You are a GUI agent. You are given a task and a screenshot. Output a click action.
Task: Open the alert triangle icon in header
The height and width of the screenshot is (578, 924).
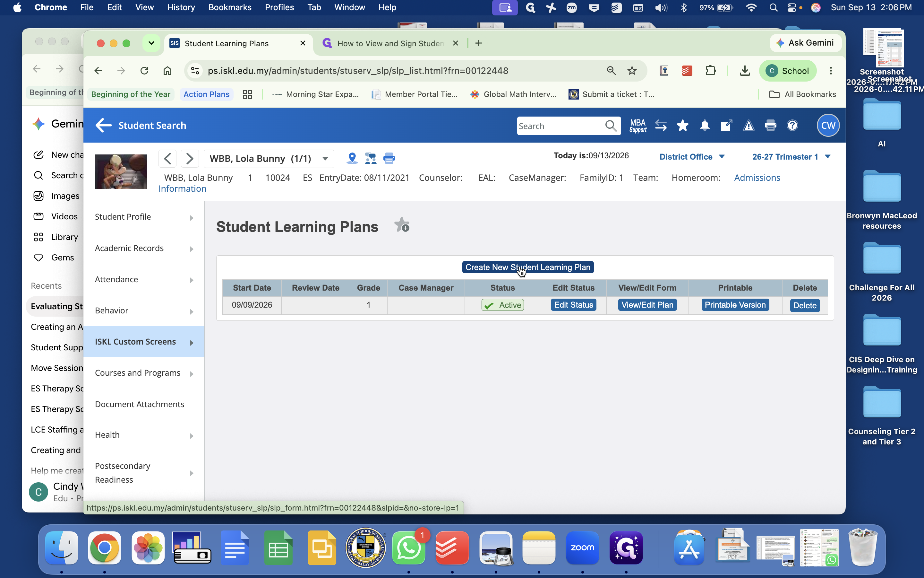[x=749, y=125]
